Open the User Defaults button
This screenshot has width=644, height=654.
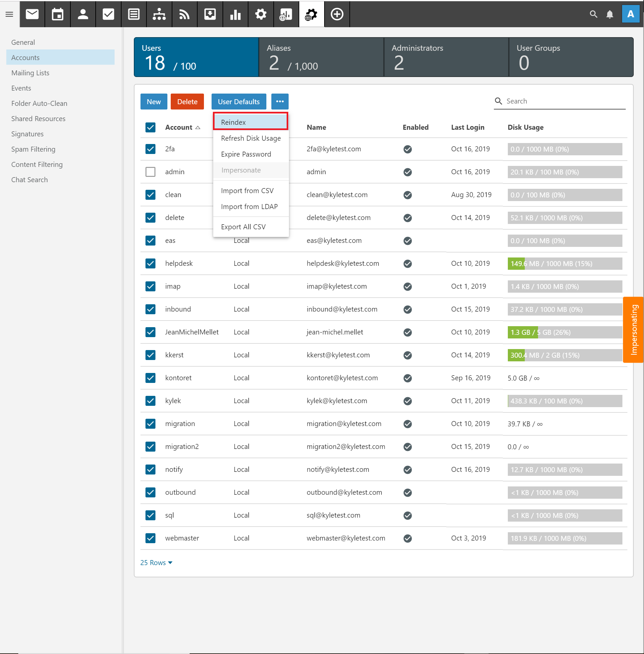point(238,102)
